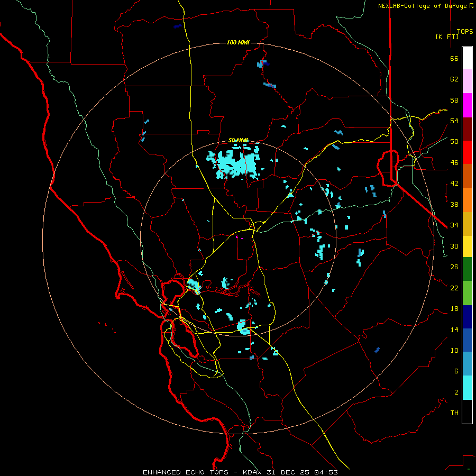This screenshot has width=476, height=476.
Task: Click the legend value "14"
Action: click(454, 329)
